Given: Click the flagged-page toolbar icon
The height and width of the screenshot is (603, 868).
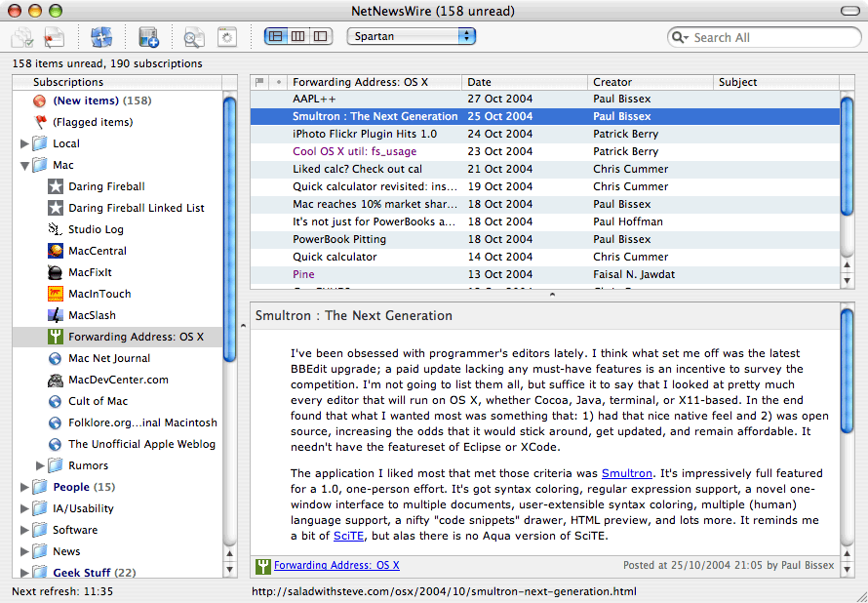Looking at the screenshot, I should 54,38.
